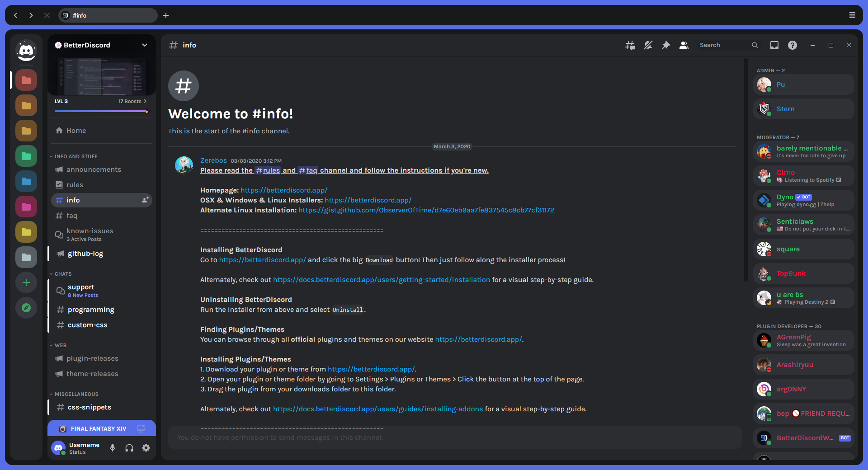868x470 pixels.
Task: Open the known-issues forum channel
Action: [102, 235]
